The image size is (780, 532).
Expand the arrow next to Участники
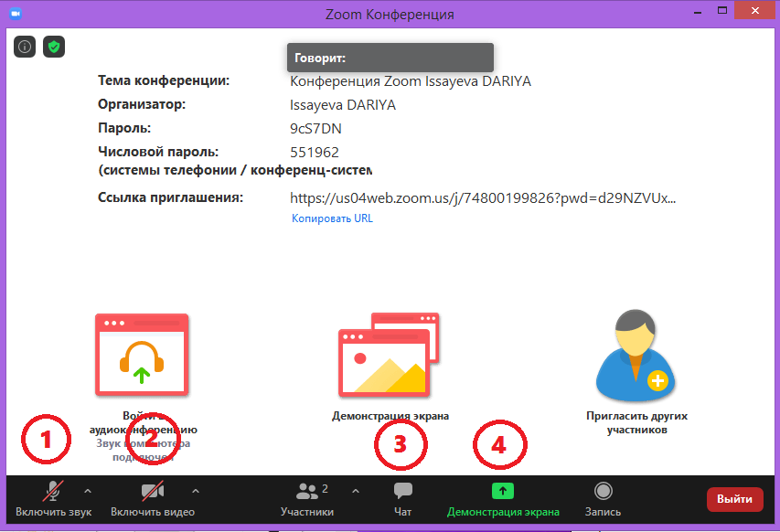point(355,491)
